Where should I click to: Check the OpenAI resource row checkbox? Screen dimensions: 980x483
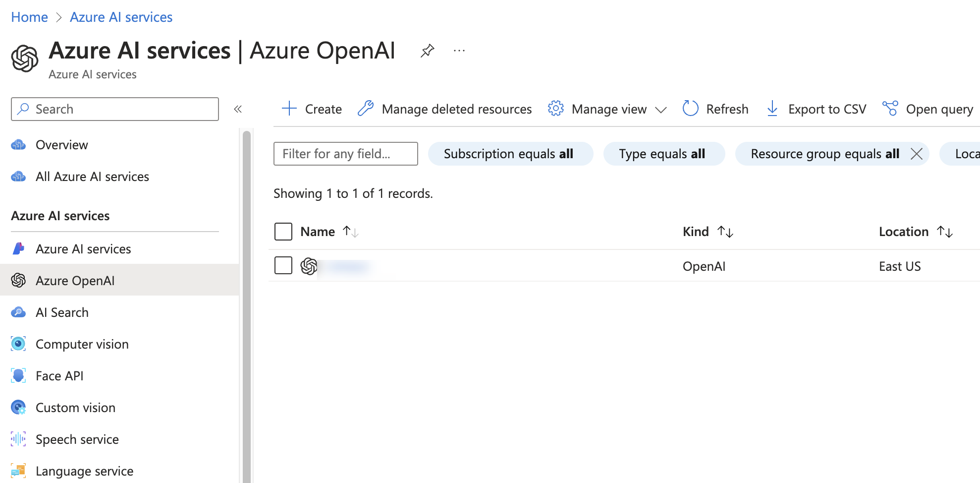coord(283,265)
